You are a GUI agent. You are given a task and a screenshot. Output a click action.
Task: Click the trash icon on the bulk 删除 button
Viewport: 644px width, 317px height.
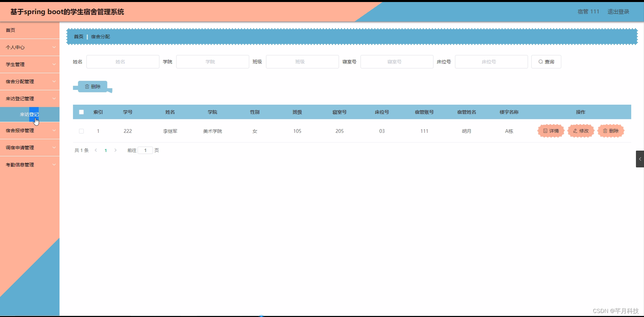click(x=88, y=86)
